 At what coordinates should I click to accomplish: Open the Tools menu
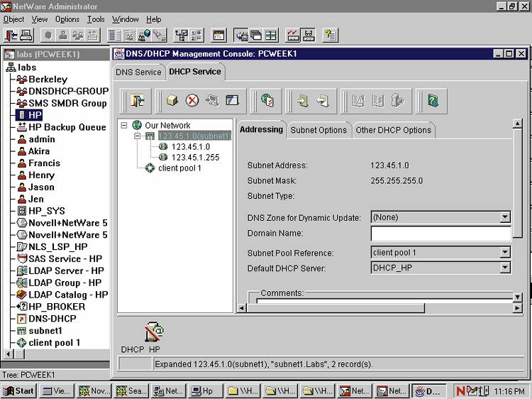(x=96, y=19)
